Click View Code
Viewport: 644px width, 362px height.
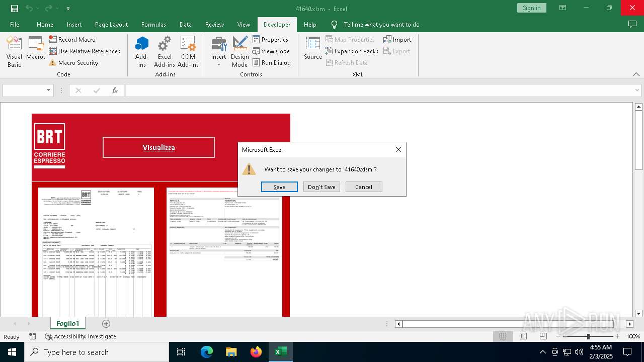tap(271, 51)
